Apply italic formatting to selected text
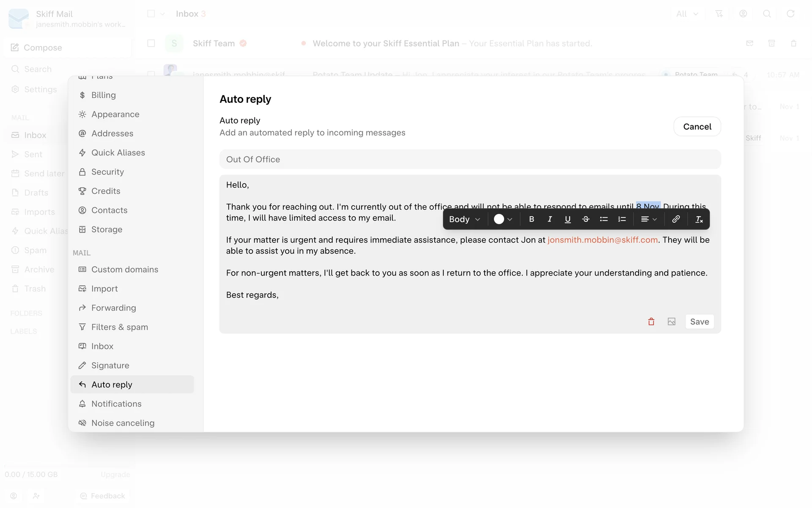This screenshot has width=812, height=508. tap(549, 219)
